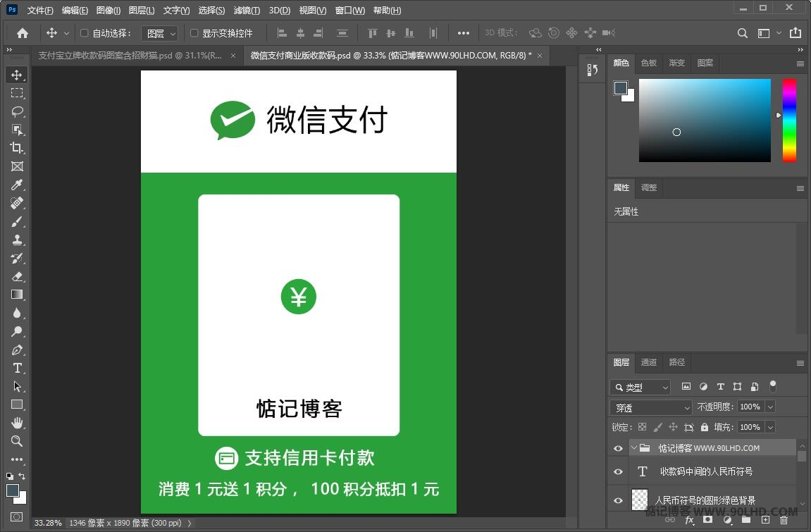Hide the 惦记博客 WWW.90LHD.COM group
Image resolution: width=811 pixels, height=532 pixels.
618,448
